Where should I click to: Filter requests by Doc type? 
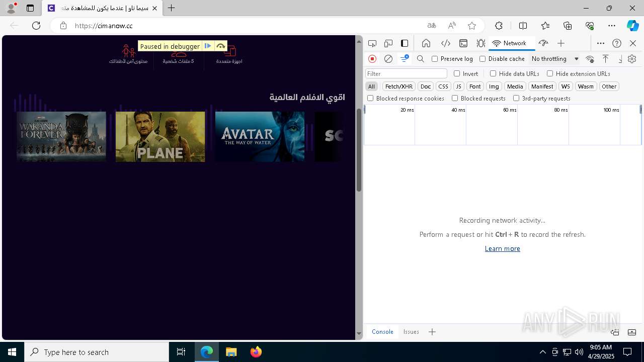[x=426, y=86]
